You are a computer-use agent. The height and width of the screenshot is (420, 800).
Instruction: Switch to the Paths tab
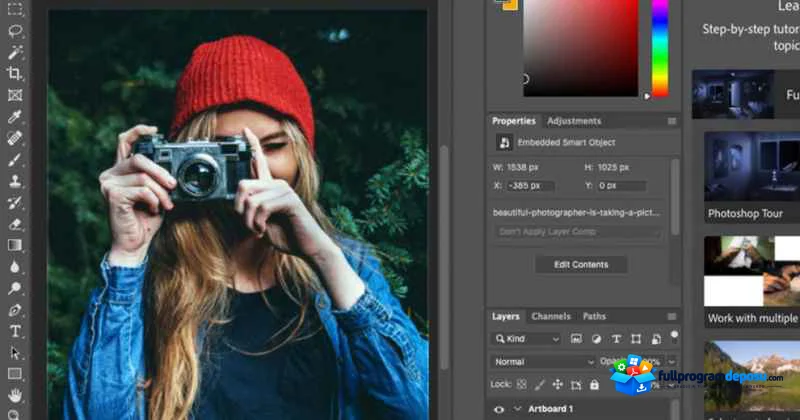tap(594, 316)
